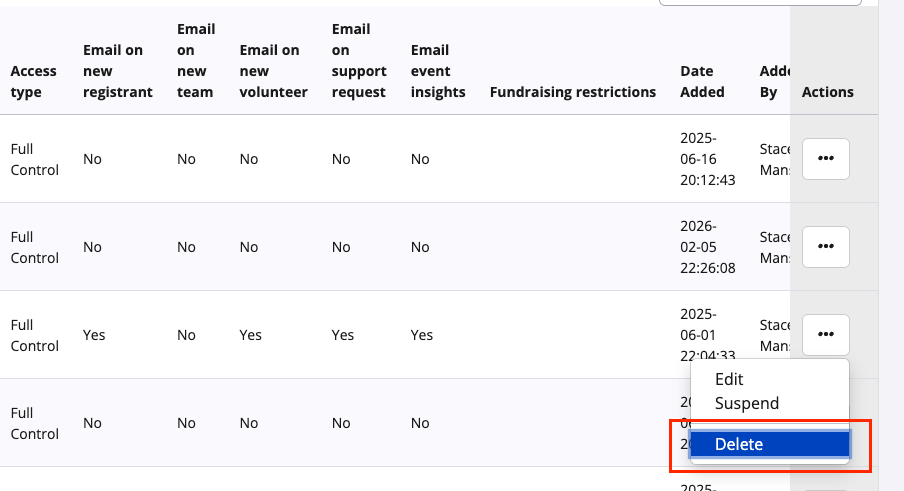Select Edit in the actions popup
This screenshot has width=904, height=491.
tap(729, 379)
